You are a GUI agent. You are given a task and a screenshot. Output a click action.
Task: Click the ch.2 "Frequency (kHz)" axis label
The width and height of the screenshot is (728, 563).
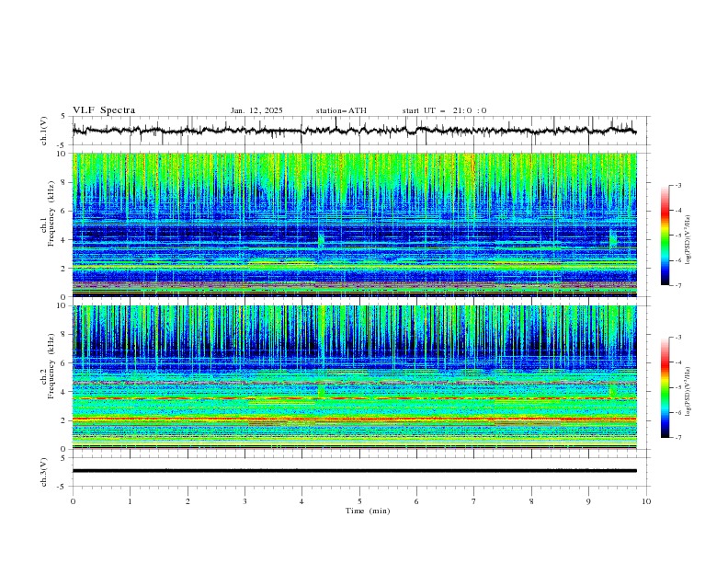coord(51,365)
